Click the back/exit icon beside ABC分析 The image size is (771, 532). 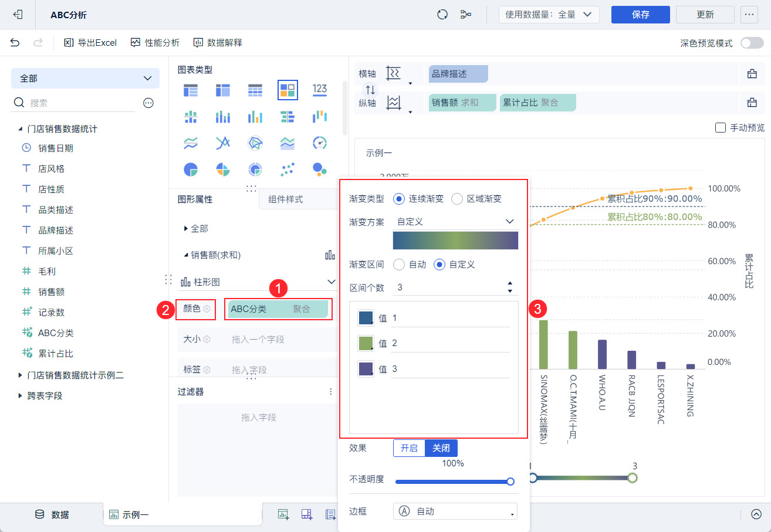point(18,15)
